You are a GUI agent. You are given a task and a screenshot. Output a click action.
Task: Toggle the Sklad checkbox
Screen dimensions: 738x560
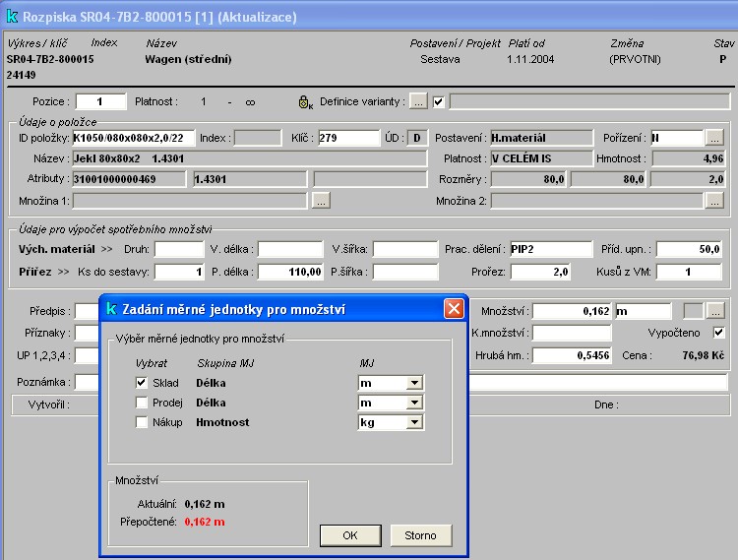[x=141, y=383]
